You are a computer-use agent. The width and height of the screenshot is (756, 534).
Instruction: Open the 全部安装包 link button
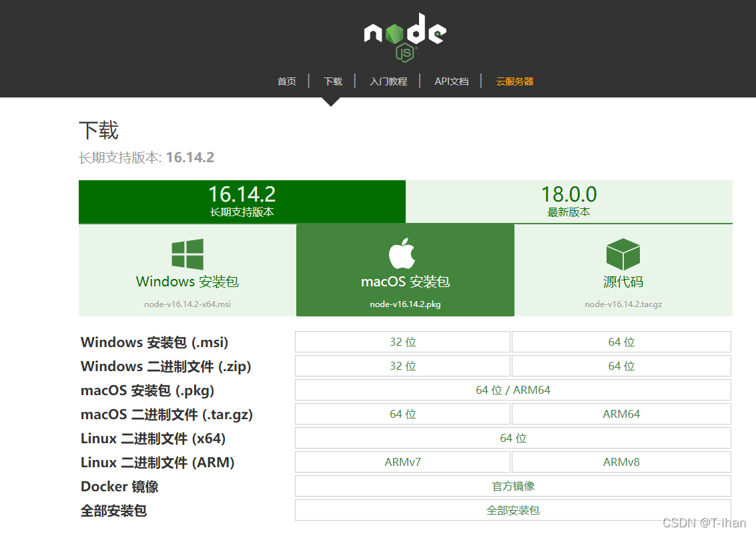(x=513, y=511)
